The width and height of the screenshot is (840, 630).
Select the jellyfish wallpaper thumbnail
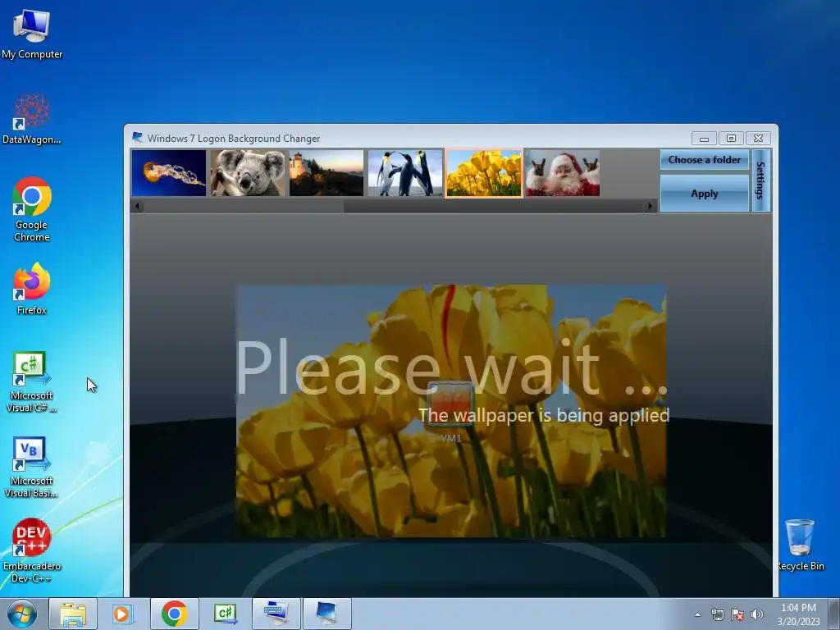point(169,172)
